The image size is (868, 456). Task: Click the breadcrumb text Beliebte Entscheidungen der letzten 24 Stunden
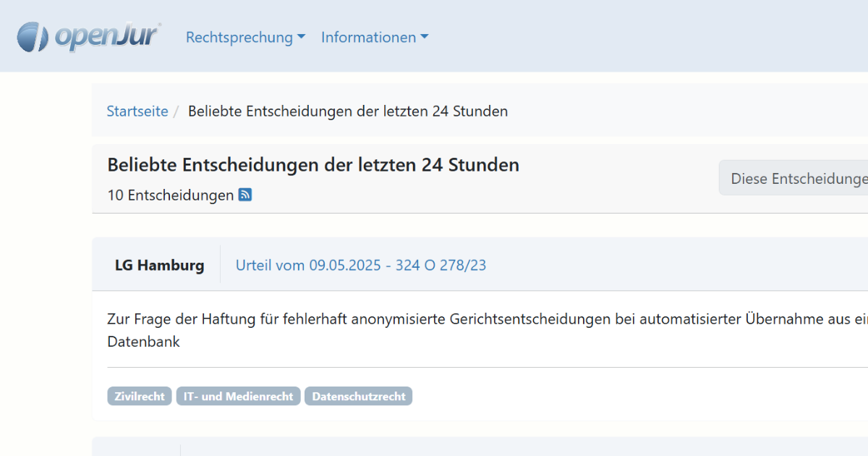pyautogui.click(x=348, y=111)
